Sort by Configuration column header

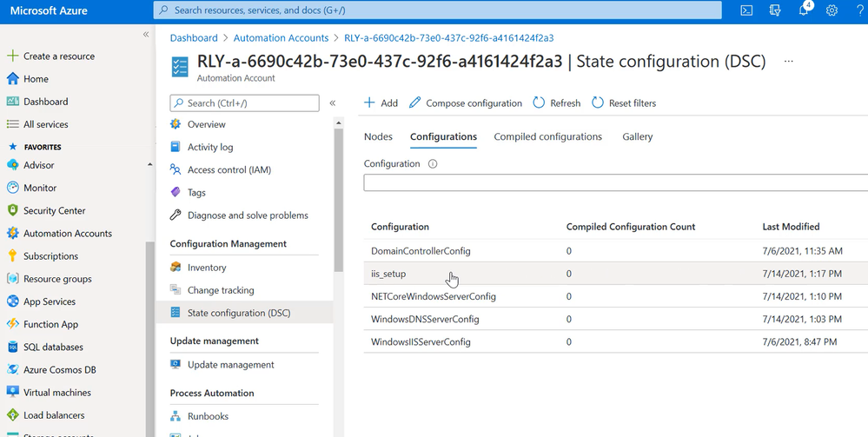coord(400,227)
